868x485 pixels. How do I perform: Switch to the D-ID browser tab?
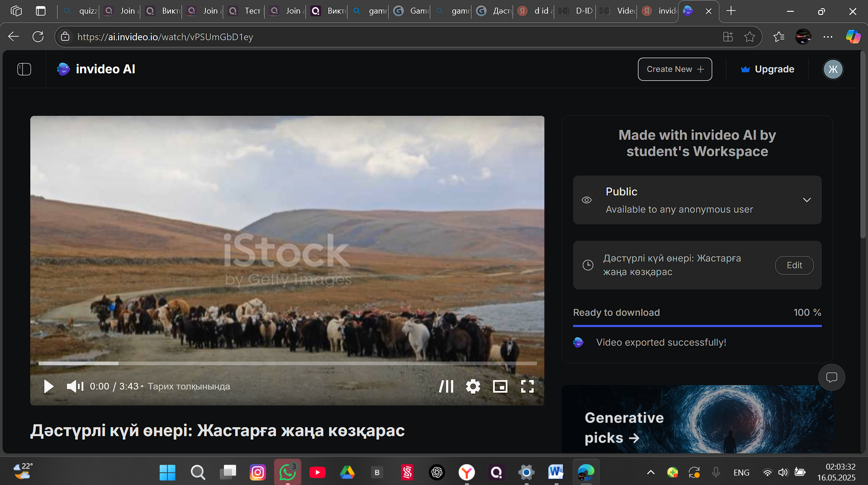click(x=575, y=11)
